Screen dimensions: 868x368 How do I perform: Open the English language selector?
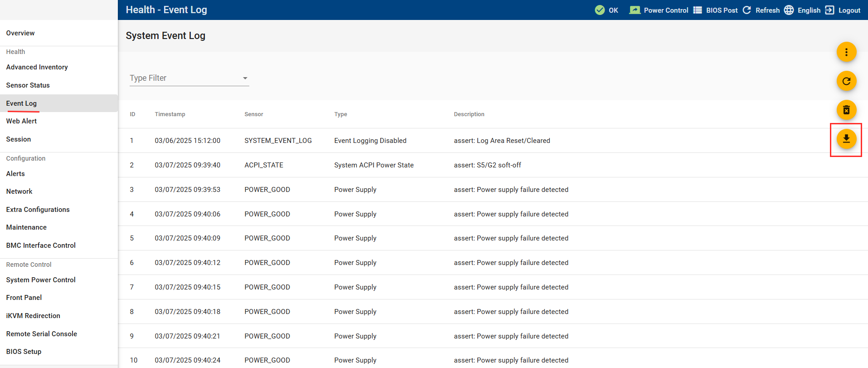point(809,10)
